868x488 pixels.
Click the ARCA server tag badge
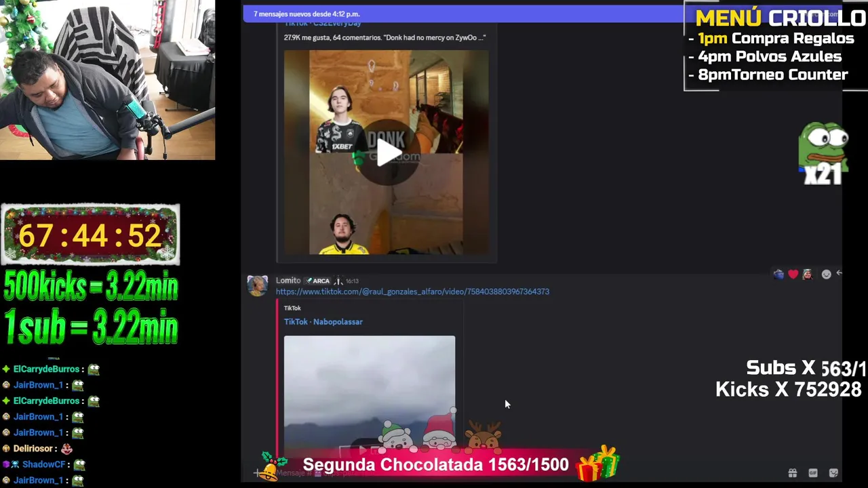coord(317,281)
